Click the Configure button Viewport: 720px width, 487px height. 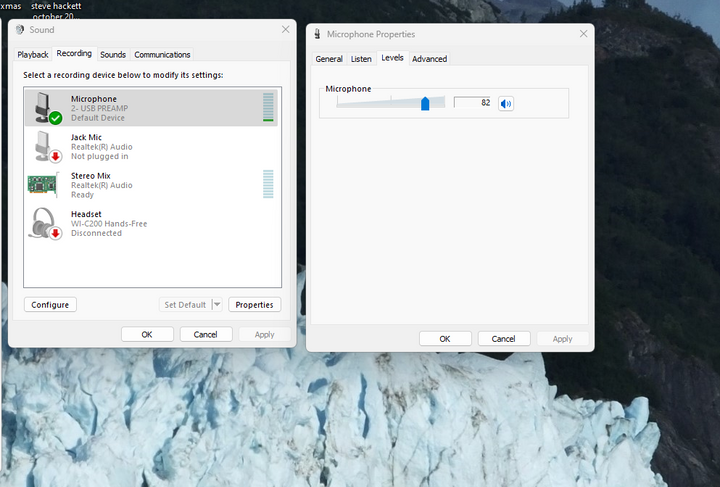(50, 305)
